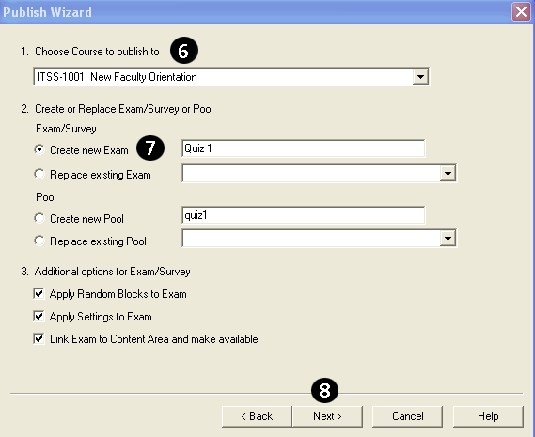
Task: Expand the Replace existing Pool dropdown
Action: pos(448,238)
